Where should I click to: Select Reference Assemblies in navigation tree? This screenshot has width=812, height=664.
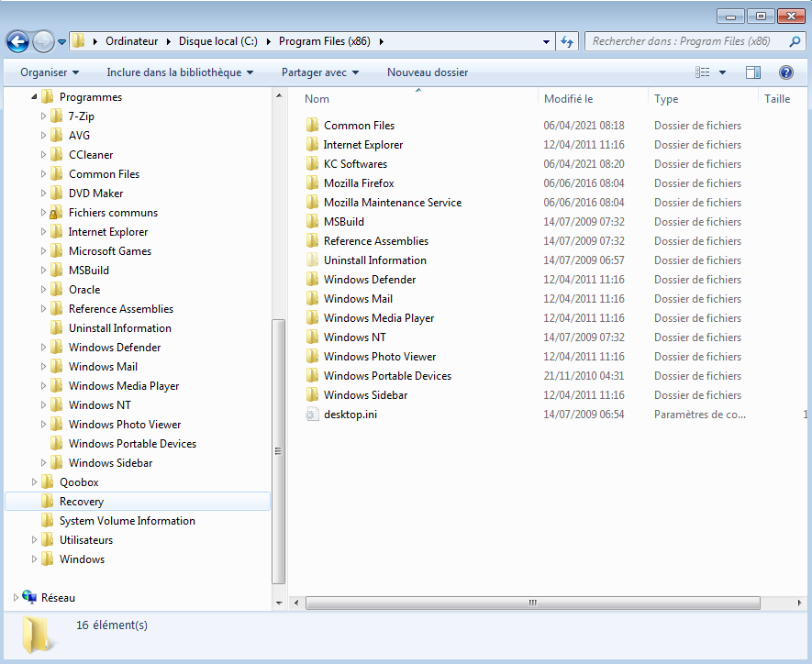121,308
